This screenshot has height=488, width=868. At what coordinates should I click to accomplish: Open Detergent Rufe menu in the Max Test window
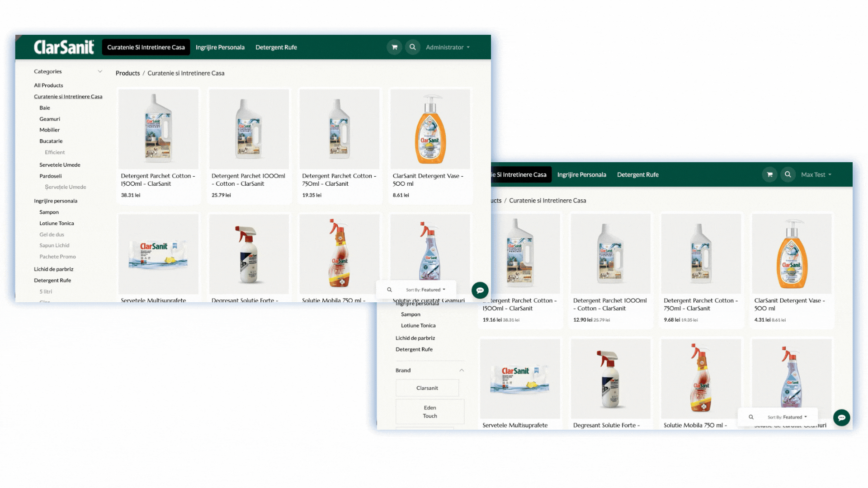point(638,174)
